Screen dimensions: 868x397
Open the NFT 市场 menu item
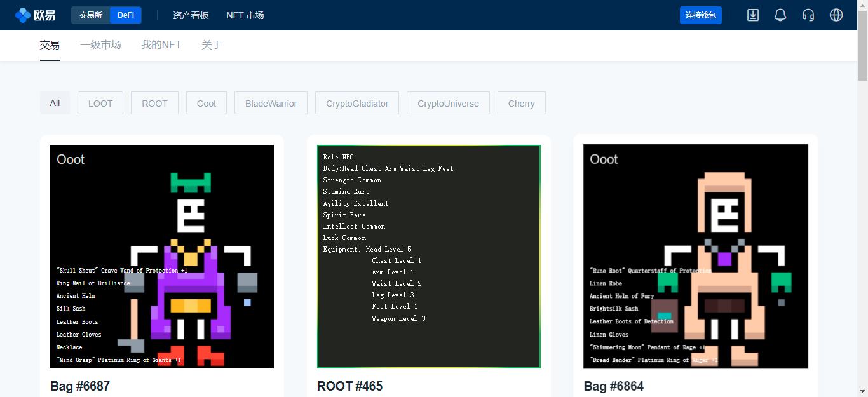pos(245,15)
